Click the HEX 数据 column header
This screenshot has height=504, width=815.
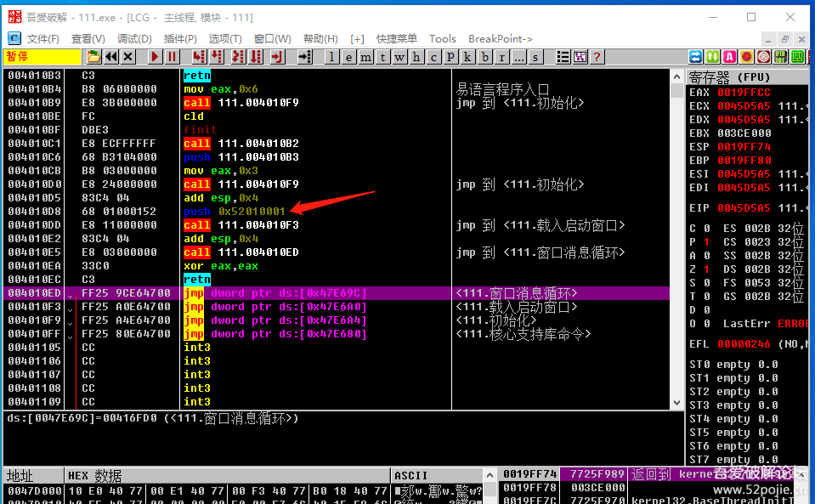click(x=95, y=475)
